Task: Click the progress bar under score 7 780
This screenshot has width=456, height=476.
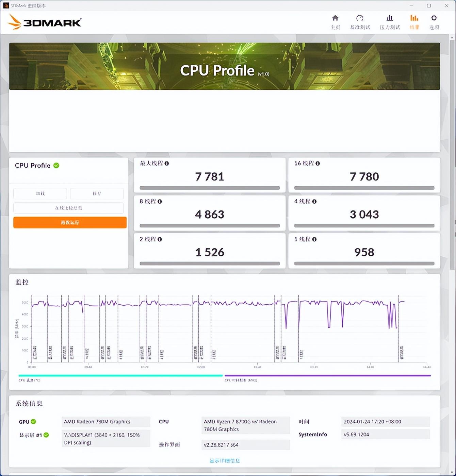Action: (364, 188)
